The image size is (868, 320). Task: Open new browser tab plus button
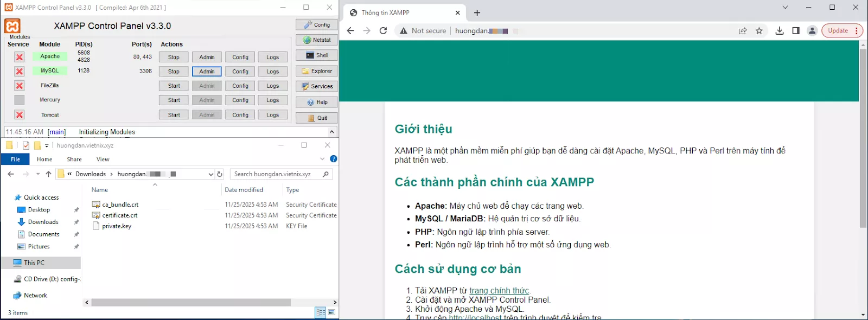477,12
